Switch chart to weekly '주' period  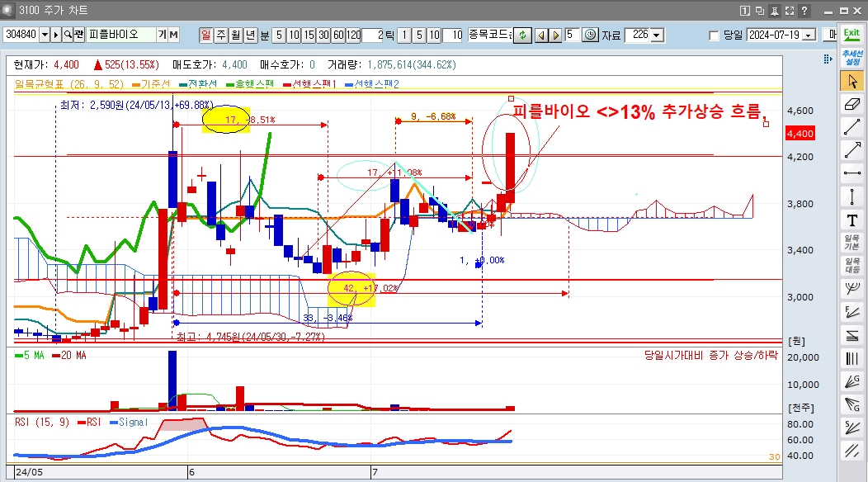click(220, 35)
